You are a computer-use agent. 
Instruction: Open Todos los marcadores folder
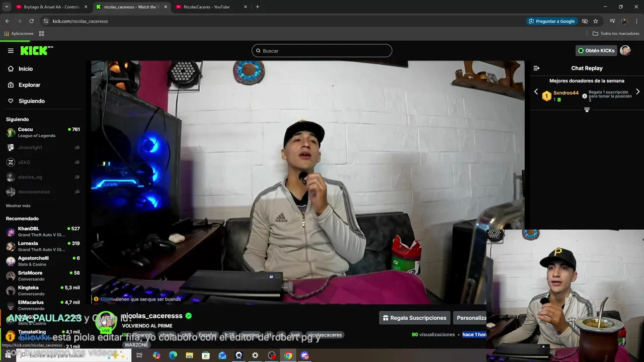[616, 34]
